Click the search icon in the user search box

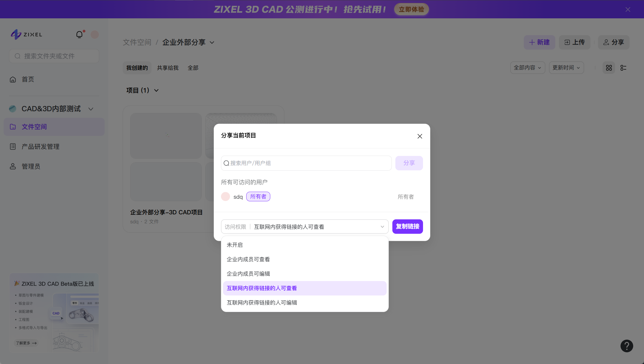[x=226, y=163]
